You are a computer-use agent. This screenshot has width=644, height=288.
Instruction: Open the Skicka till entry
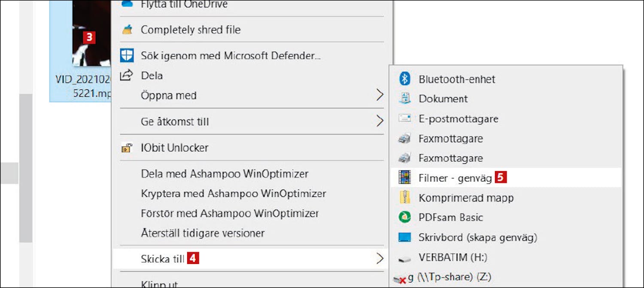coord(251,259)
